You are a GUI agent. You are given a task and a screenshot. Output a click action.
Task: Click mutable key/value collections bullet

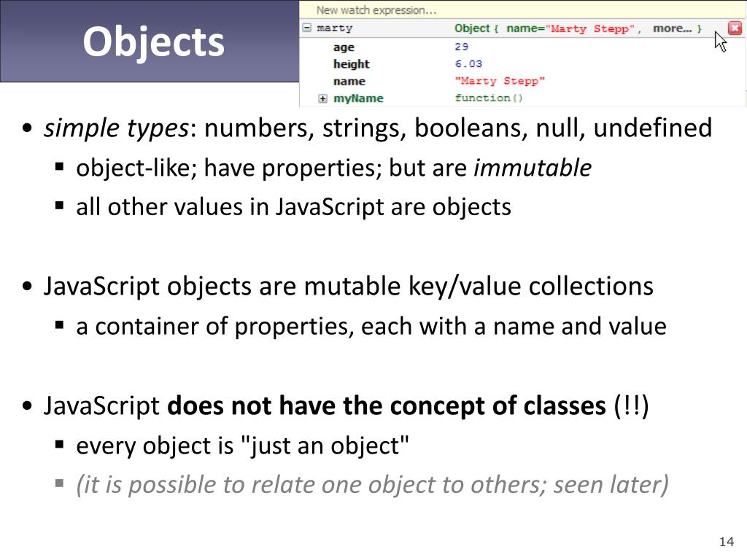(348, 287)
